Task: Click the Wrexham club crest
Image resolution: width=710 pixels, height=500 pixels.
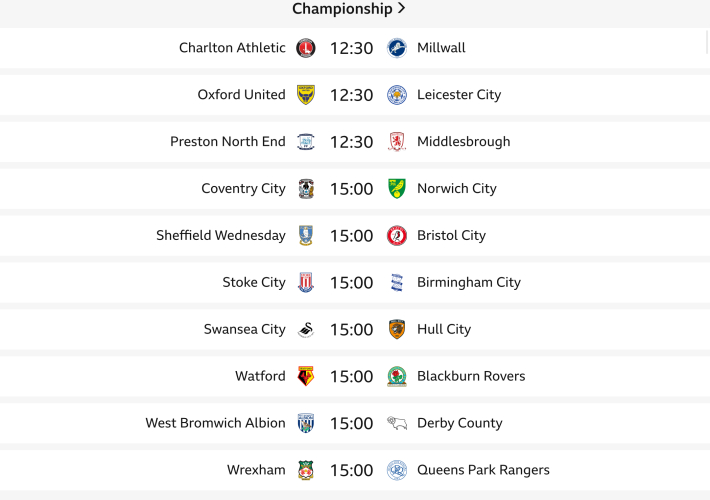Action: 306,471
